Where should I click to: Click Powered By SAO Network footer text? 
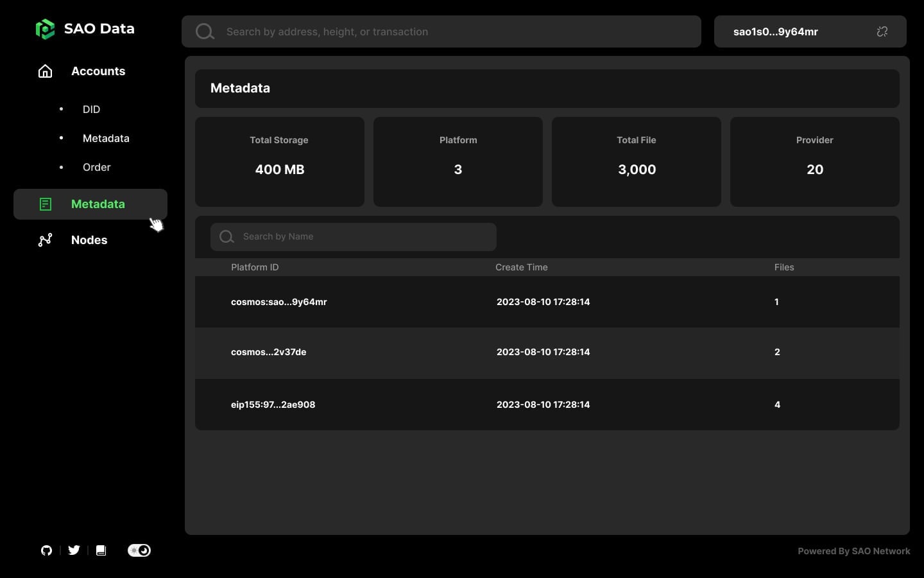pyautogui.click(x=853, y=551)
